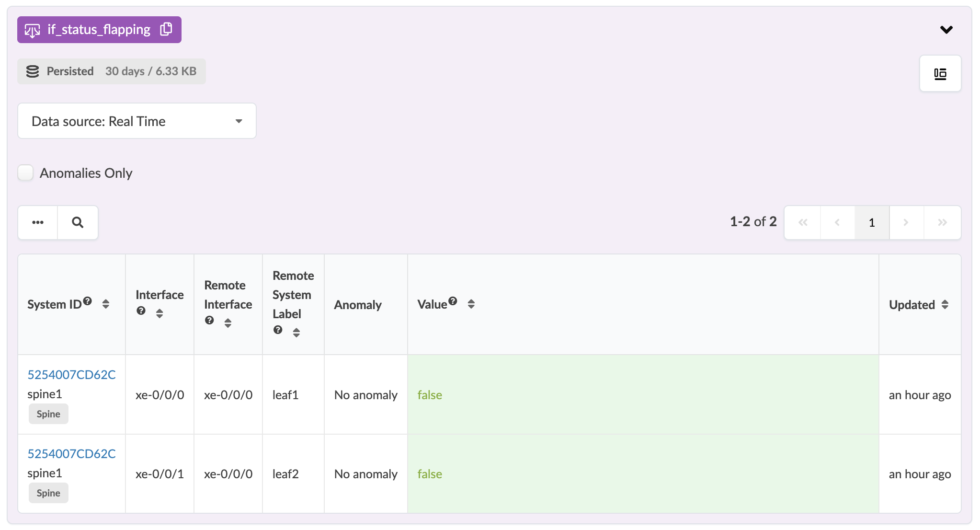Sort by Remote System Label column
The image size is (980, 530).
(296, 332)
